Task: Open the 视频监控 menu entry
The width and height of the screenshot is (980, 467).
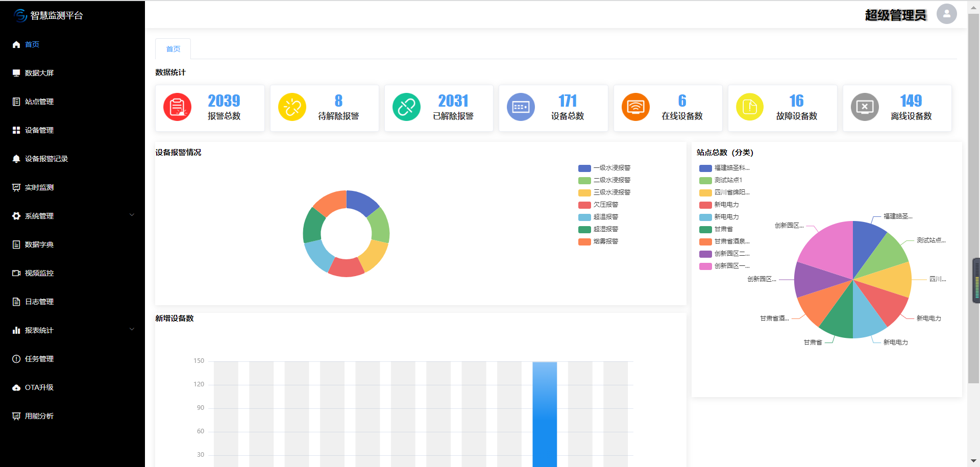Action: coord(72,273)
